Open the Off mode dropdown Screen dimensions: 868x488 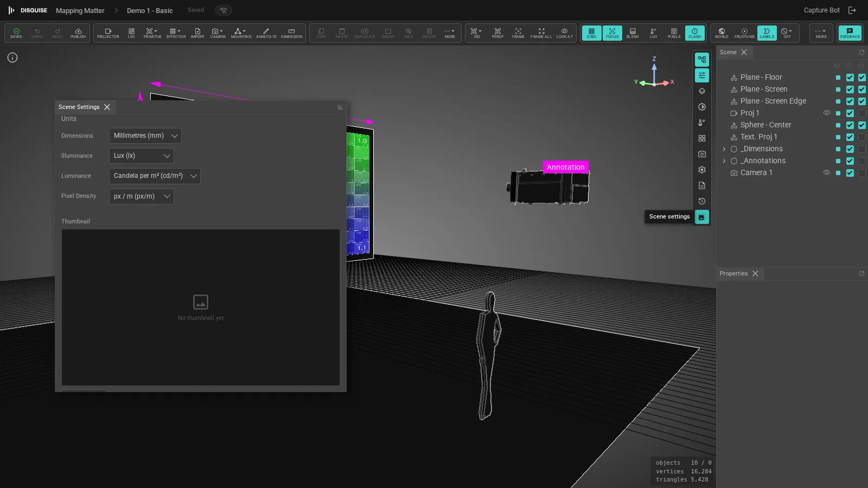[787, 33]
